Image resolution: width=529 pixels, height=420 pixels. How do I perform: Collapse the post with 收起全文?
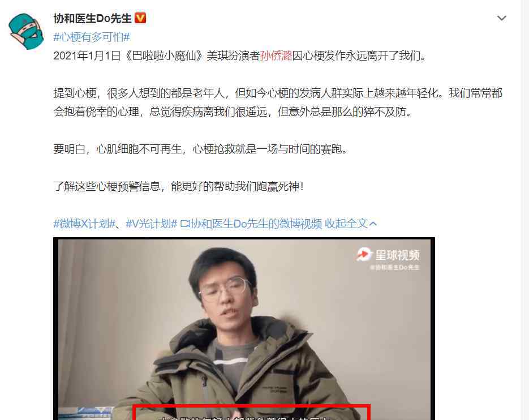click(346, 224)
